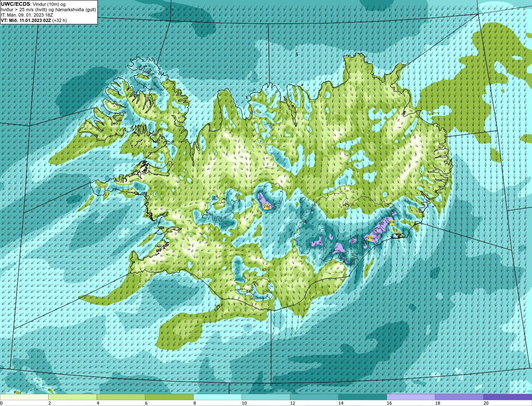Screen dimensions: 532x406
Task: Click the 18–20 m/s purple legend swatch
Action: coord(459,397)
